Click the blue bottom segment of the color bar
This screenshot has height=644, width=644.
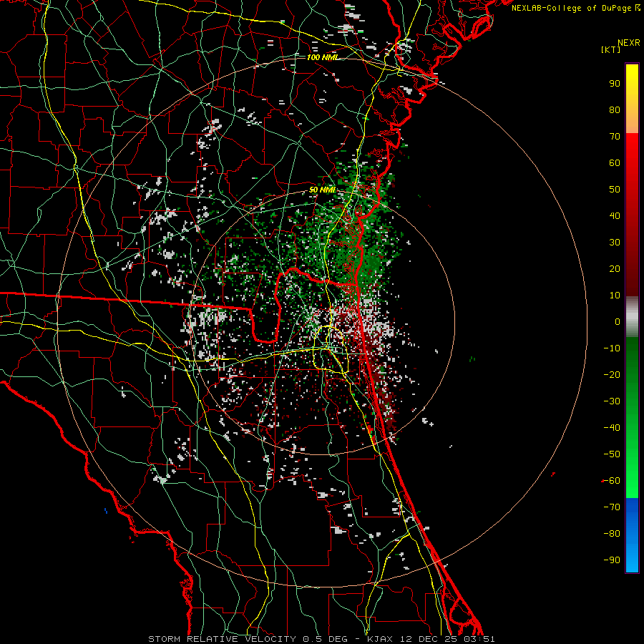click(632, 535)
